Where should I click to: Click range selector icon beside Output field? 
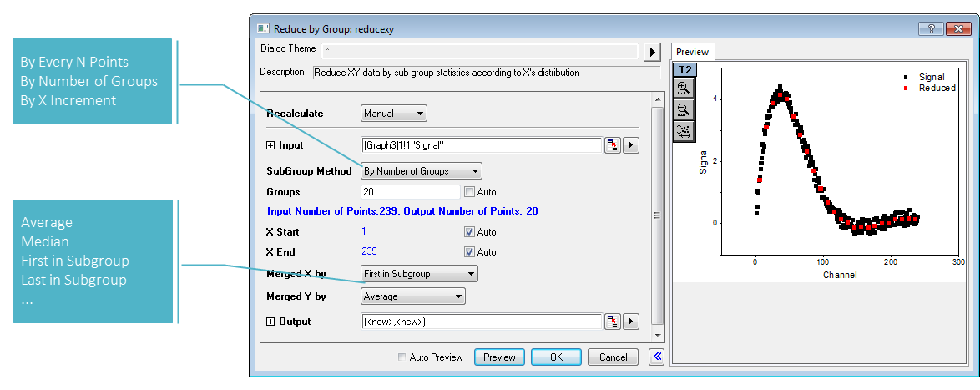pos(613,322)
